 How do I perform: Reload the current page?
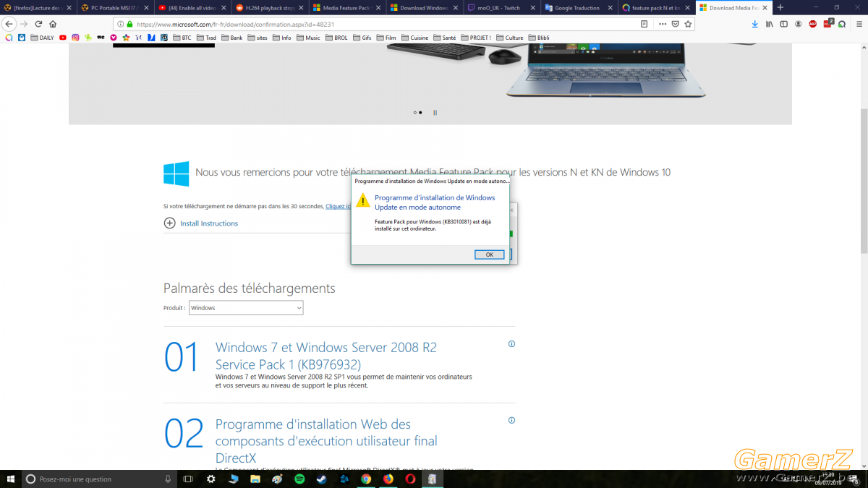(38, 24)
